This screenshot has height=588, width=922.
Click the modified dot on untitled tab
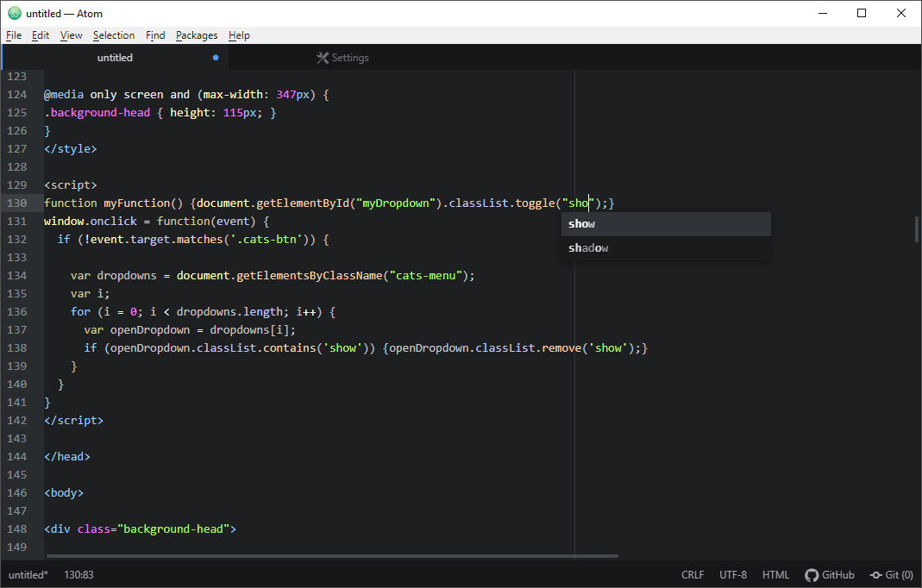[216, 58]
